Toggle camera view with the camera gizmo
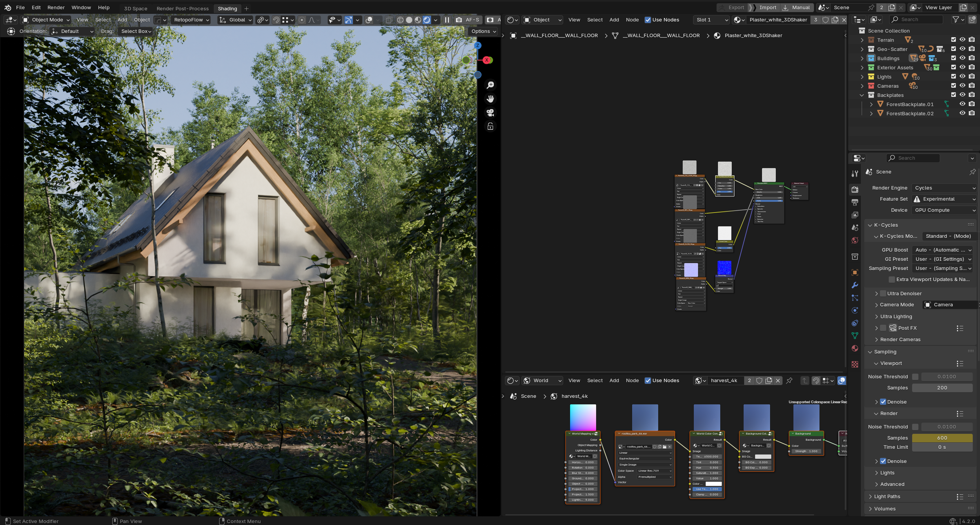The width and height of the screenshot is (980, 525). [x=490, y=113]
